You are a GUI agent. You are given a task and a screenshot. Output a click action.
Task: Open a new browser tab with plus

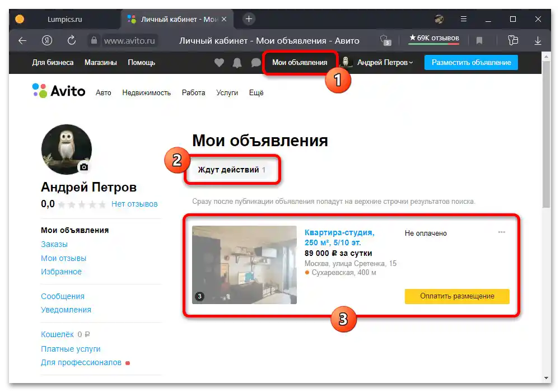(249, 19)
